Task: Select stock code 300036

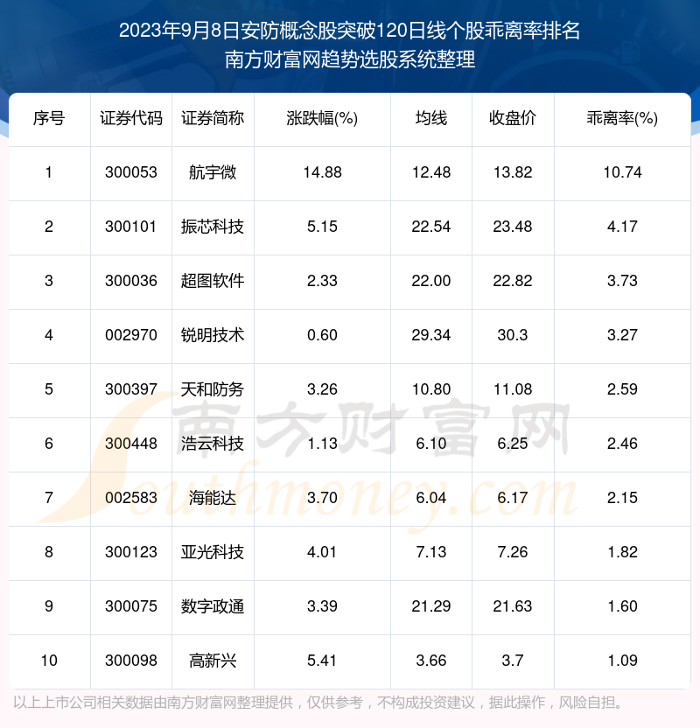Action: pos(131,281)
